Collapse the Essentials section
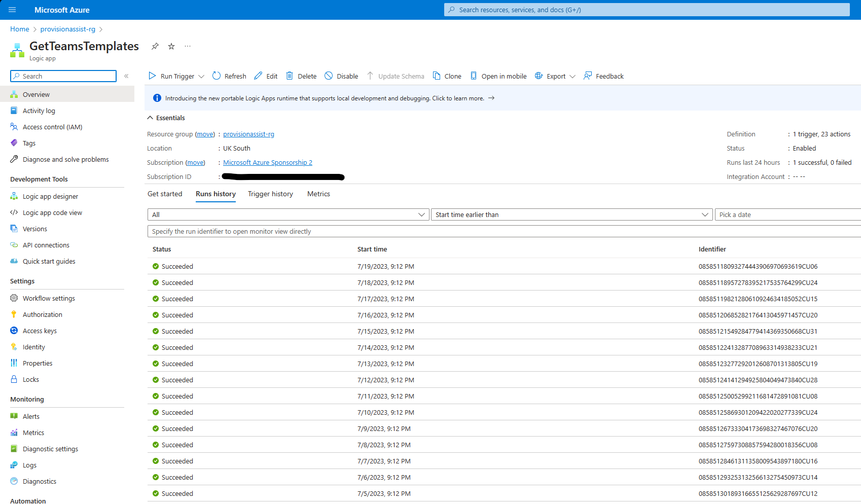Screen dimensions: 861x504 click(x=150, y=118)
